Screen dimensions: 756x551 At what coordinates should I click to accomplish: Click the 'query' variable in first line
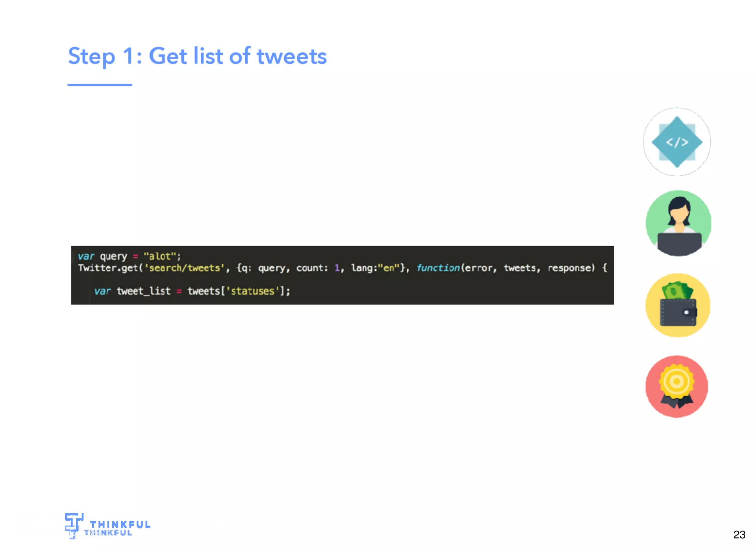113,257
